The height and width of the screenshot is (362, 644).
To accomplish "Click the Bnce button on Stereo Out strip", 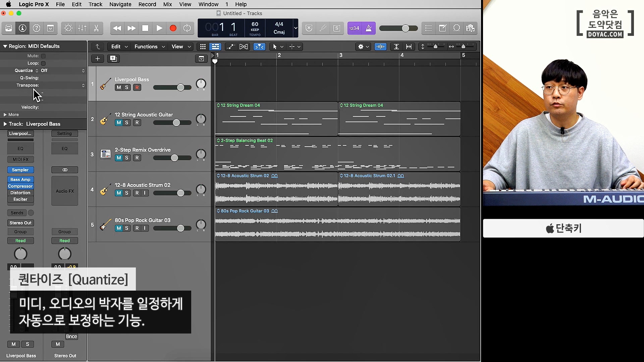I will point(71,337).
